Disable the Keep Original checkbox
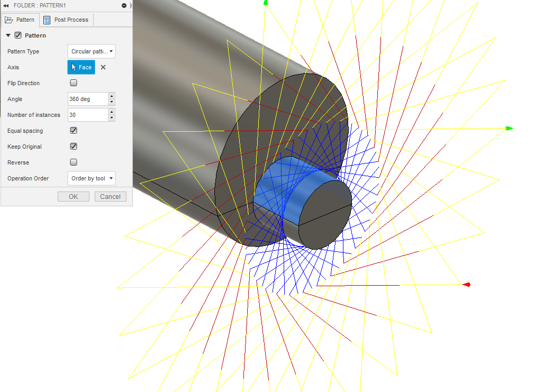The width and height of the screenshot is (544, 392). point(73,146)
